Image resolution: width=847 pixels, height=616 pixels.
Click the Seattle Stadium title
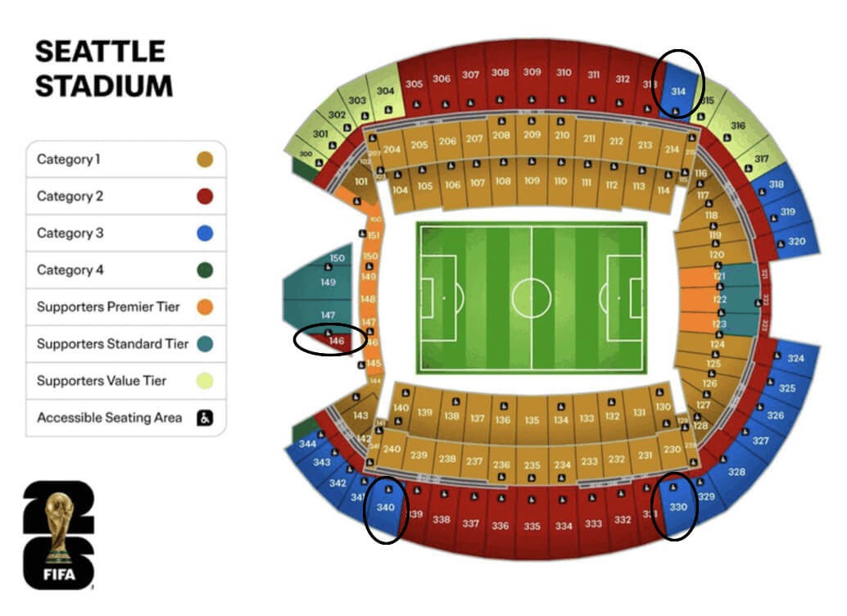point(103,69)
